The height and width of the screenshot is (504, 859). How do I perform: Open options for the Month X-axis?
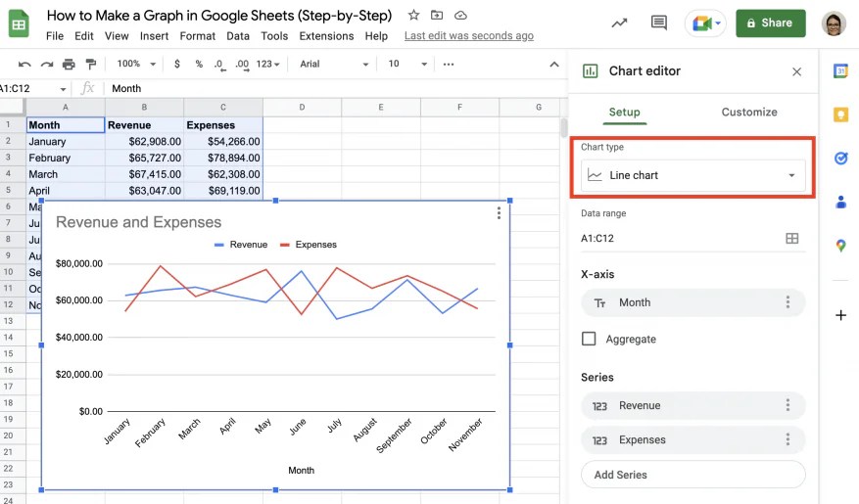click(x=787, y=302)
